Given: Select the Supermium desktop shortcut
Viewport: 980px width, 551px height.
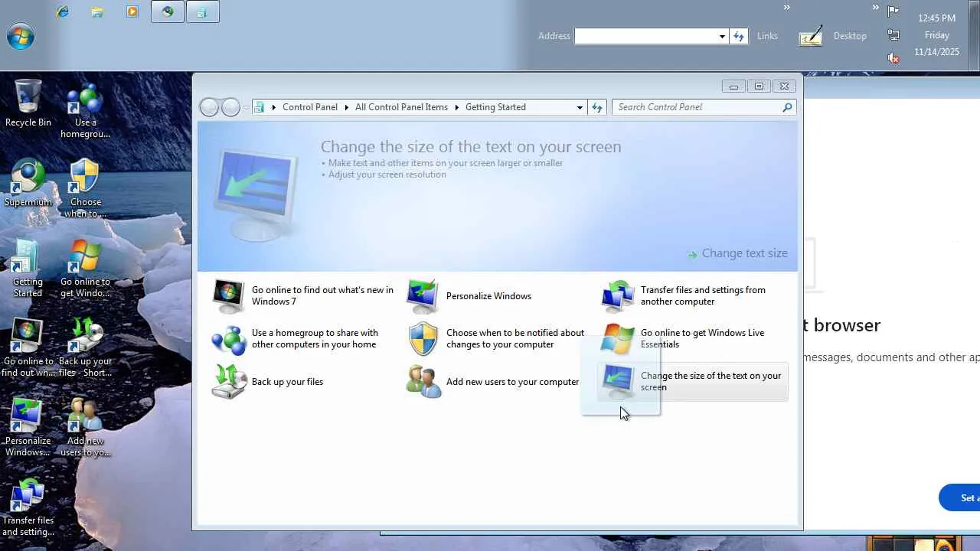Looking at the screenshot, I should (28, 183).
